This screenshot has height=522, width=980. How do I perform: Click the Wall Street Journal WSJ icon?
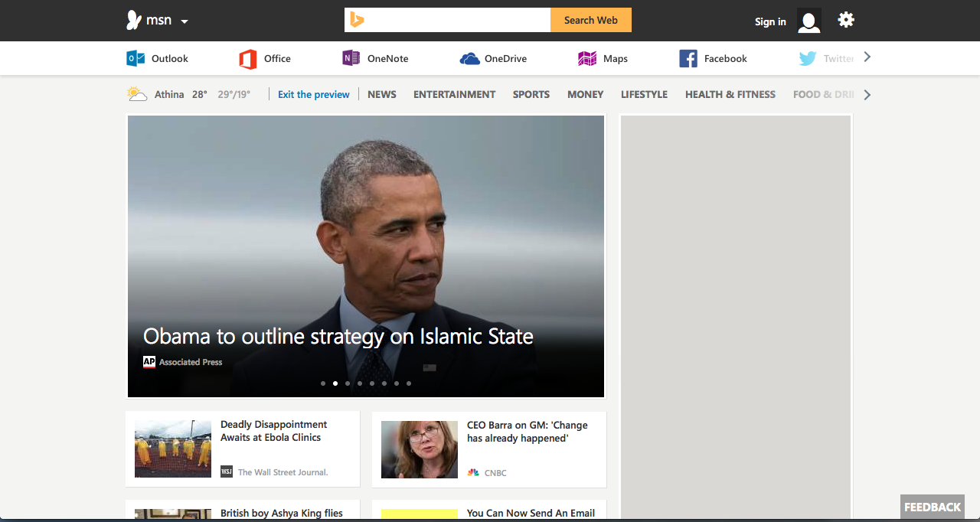227,471
